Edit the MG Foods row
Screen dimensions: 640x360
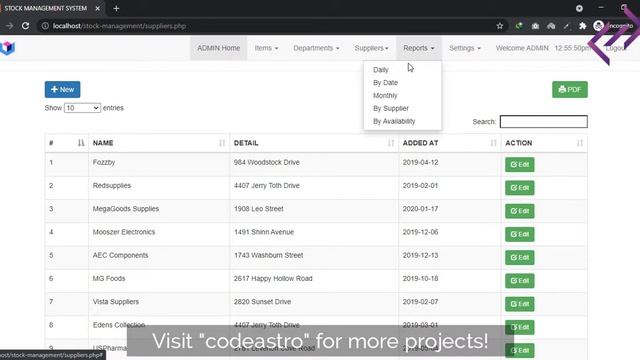click(x=520, y=281)
